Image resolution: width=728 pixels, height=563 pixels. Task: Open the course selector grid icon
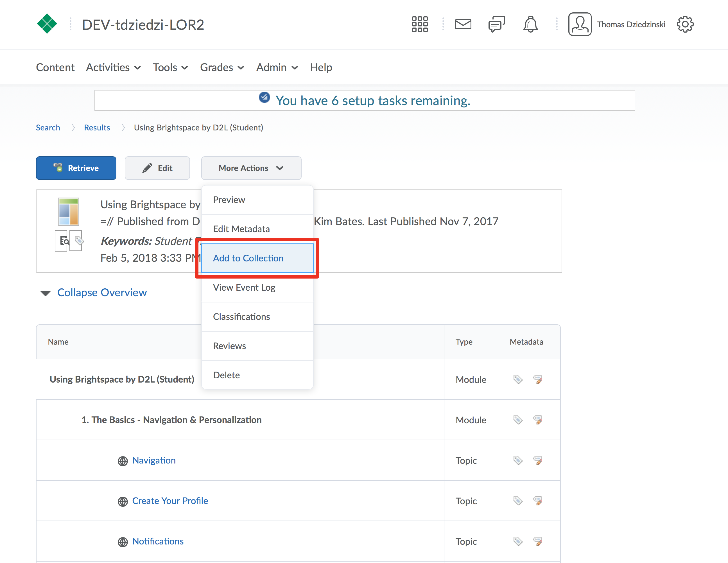(420, 24)
